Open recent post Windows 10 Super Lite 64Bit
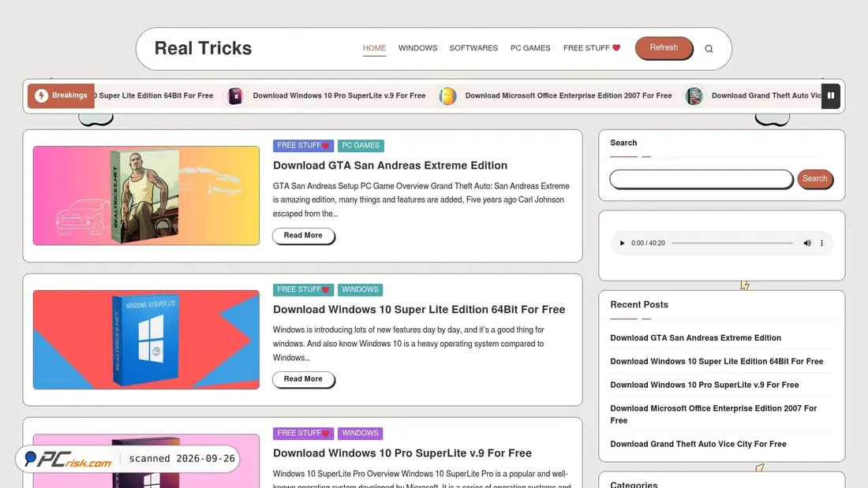 [x=716, y=361]
